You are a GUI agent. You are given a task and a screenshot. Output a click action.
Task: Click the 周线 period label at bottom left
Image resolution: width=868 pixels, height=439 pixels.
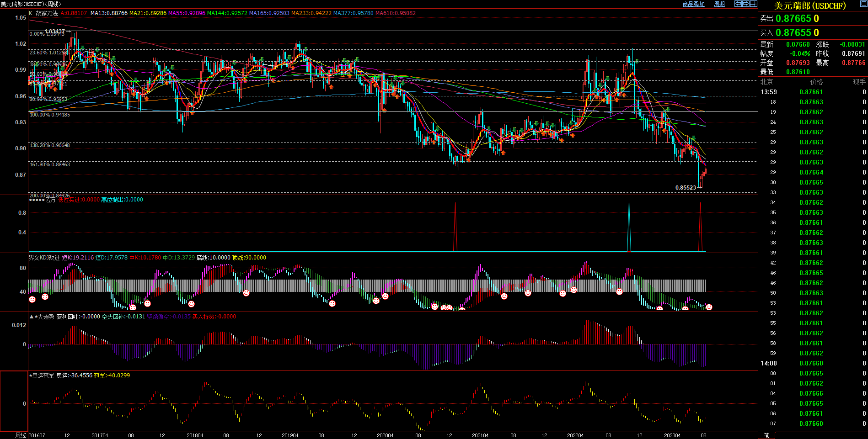click(x=21, y=435)
